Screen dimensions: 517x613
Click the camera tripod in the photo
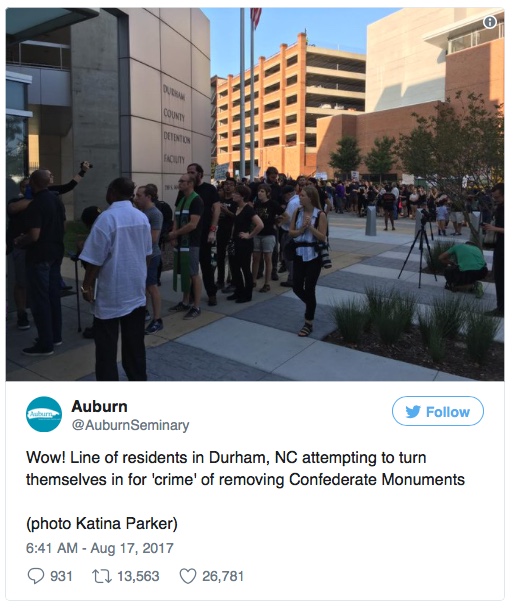click(x=419, y=250)
